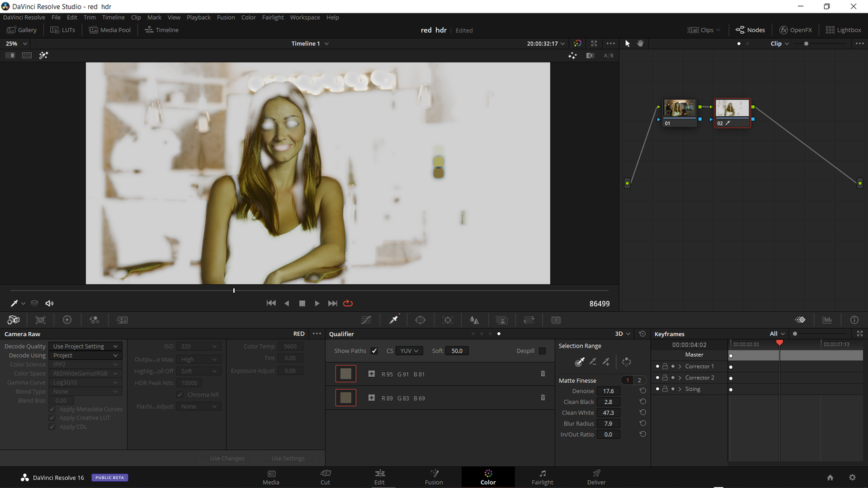This screenshot has width=868, height=488.
Task: Toggle the Show Paths checkbox
Action: 374,351
